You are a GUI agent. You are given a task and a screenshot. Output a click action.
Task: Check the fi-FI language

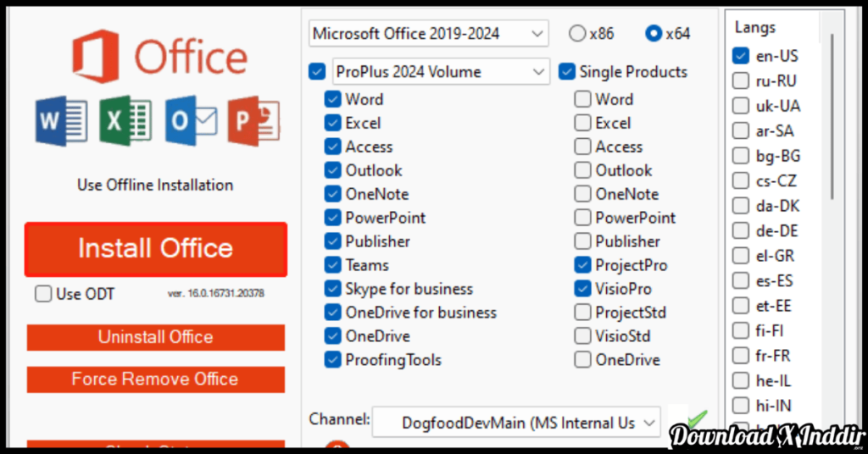741,330
